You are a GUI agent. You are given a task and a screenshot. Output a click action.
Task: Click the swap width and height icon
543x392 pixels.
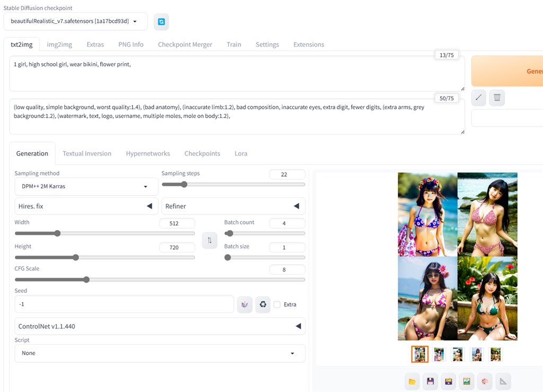pyautogui.click(x=209, y=240)
